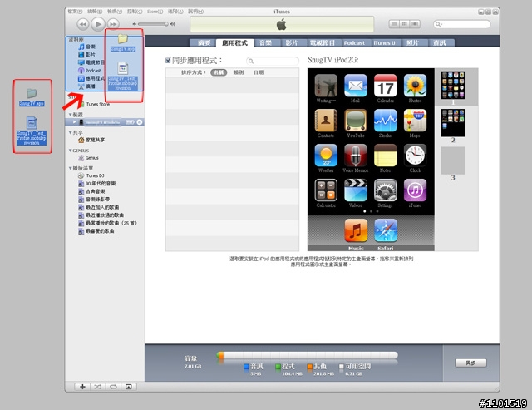Viewport: 532px width, 410px height.
Task: Toggle the artwork viewer button
Action: pos(129,387)
